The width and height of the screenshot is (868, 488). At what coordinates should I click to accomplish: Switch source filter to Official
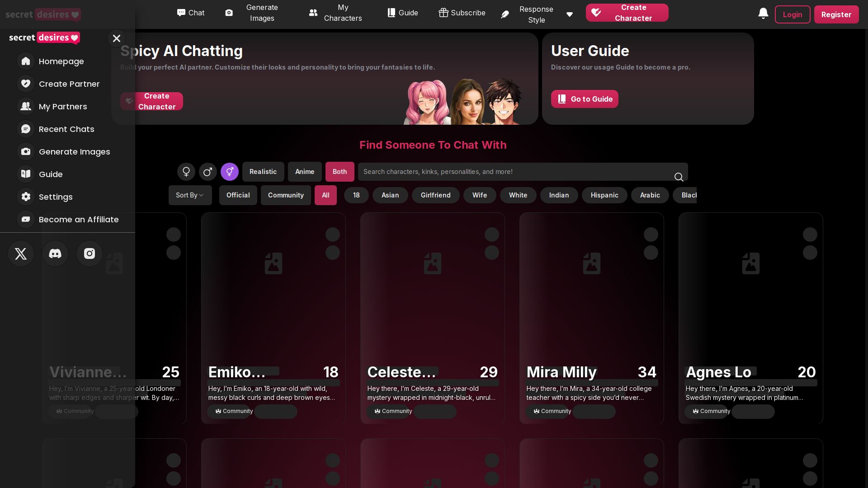(238, 195)
